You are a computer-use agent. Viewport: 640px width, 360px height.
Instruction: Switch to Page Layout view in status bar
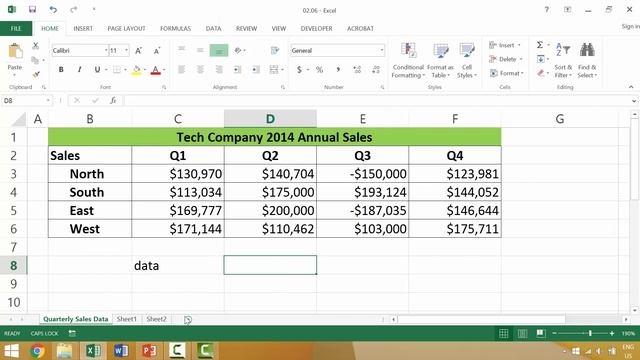click(x=522, y=333)
